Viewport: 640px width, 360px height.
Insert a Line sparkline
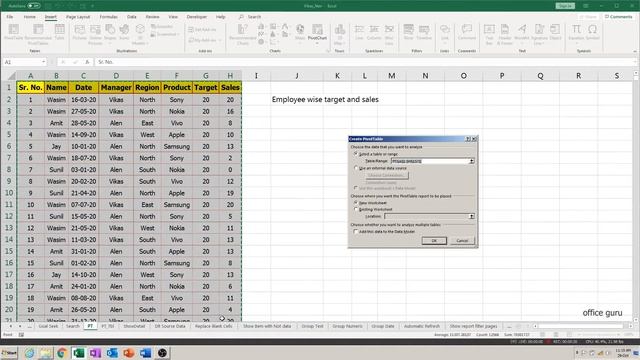[359, 32]
